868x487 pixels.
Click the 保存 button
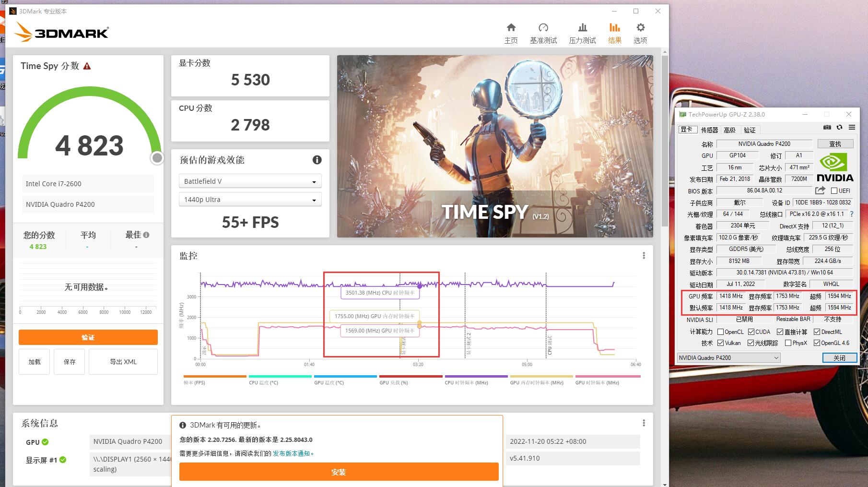pos(70,362)
